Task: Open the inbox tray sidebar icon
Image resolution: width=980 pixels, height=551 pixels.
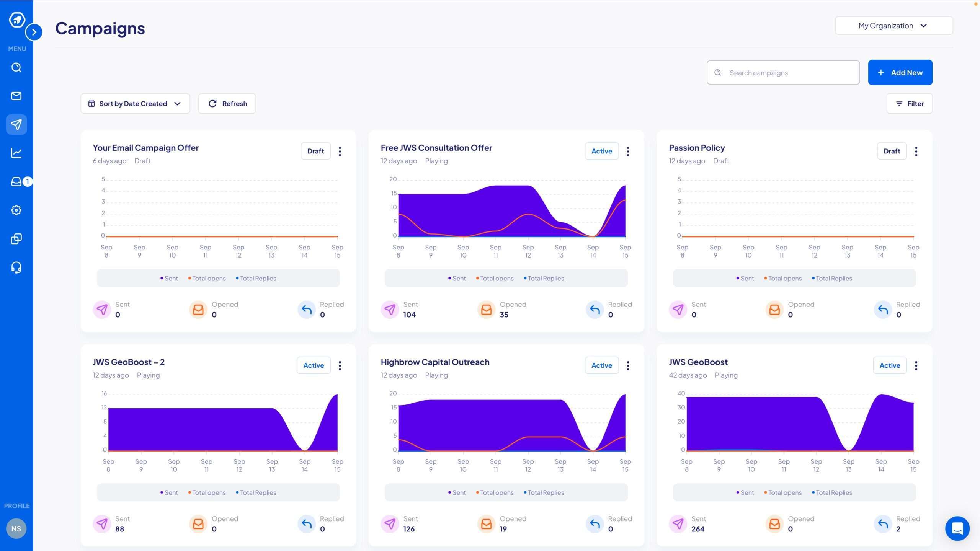Action: tap(16, 181)
